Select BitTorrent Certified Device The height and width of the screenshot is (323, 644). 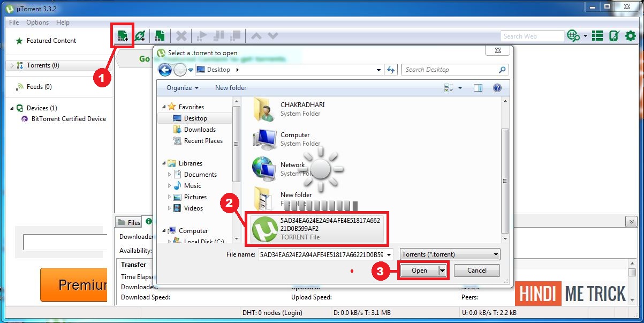(69, 119)
